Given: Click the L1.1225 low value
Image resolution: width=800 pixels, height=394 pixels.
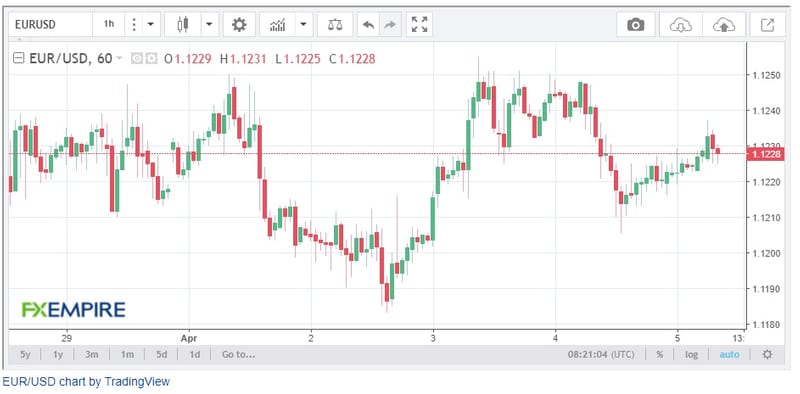Looking at the screenshot, I should tap(298, 59).
